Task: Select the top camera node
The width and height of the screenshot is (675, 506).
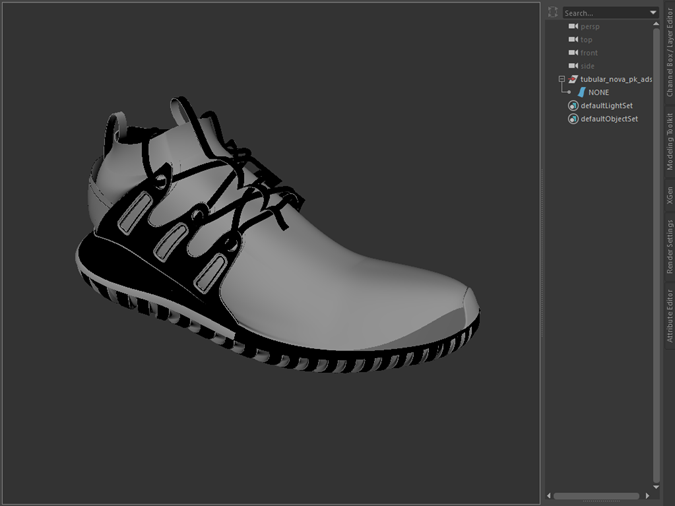Action: click(586, 40)
